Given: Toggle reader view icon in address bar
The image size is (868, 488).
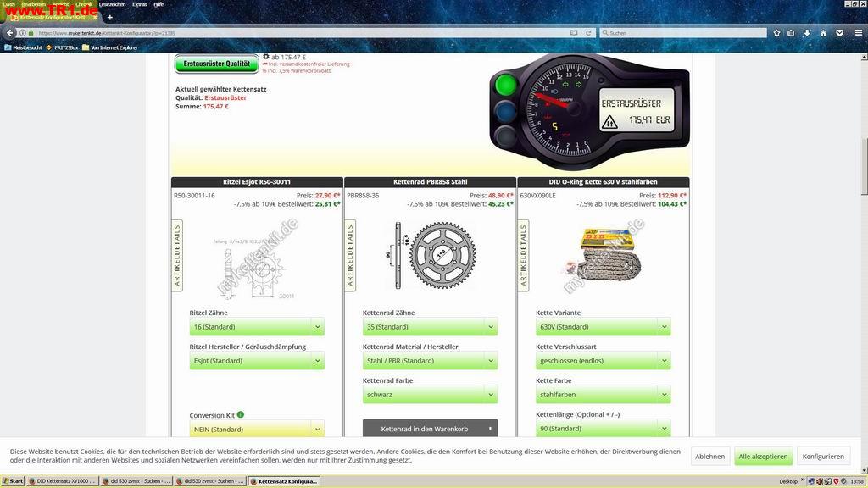Looking at the screenshot, I should (x=574, y=33).
